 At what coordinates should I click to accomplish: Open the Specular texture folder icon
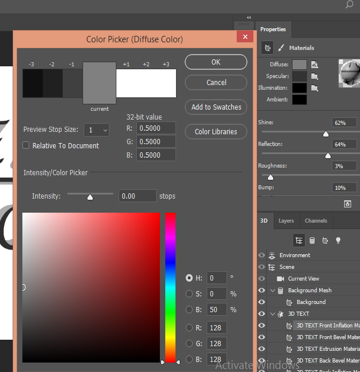314,76
